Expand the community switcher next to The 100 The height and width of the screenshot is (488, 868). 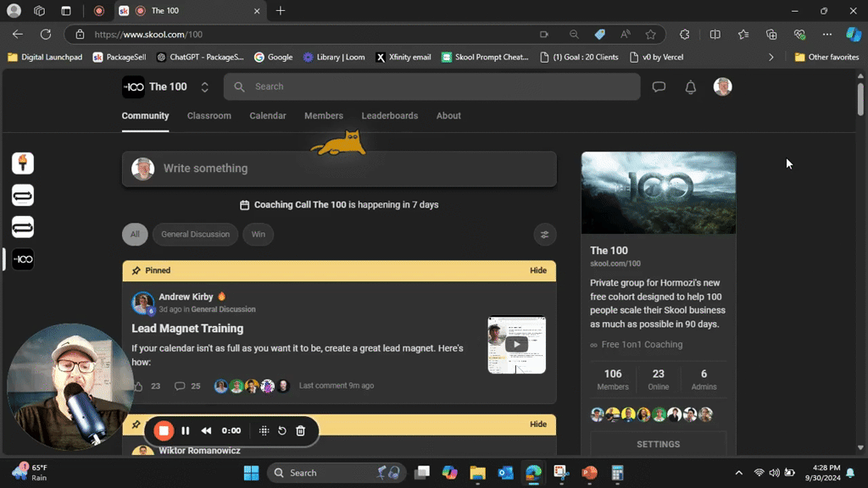tap(204, 86)
